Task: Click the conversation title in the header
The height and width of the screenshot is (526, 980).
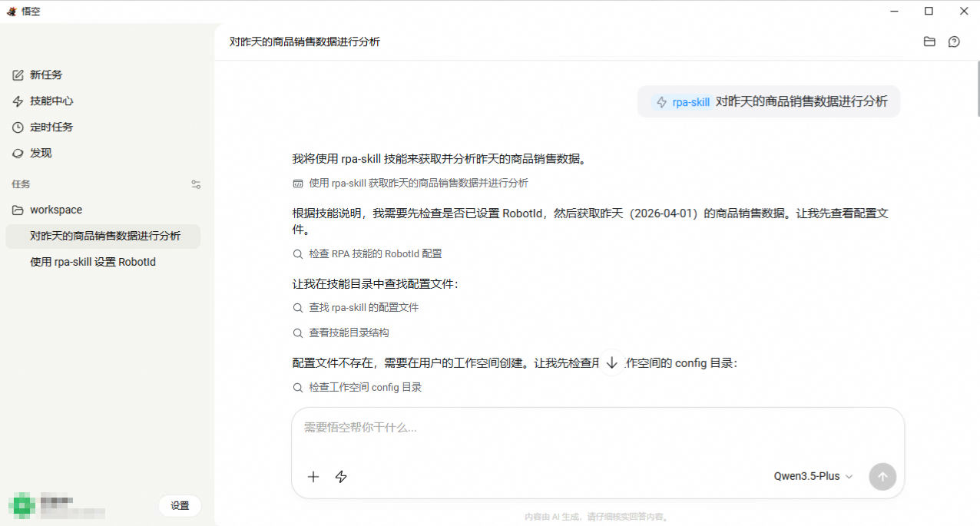Action: pyautogui.click(x=305, y=41)
